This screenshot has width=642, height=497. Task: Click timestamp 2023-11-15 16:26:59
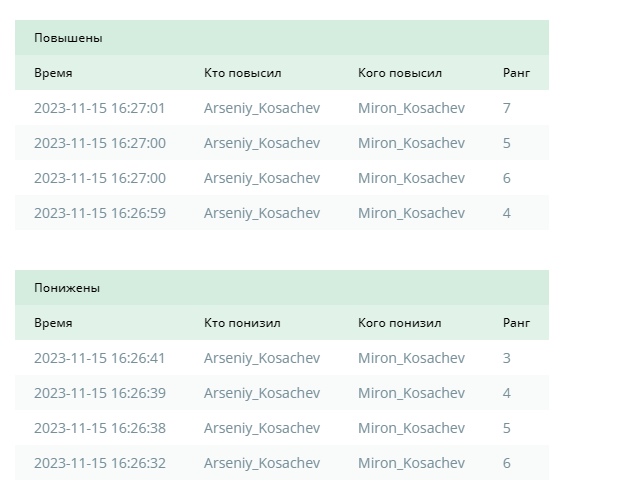click(x=99, y=213)
